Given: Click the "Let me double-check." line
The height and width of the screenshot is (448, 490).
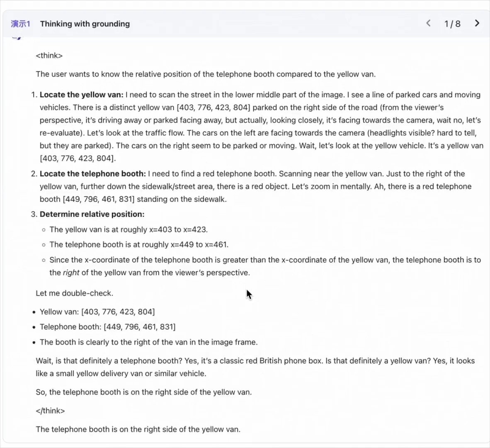Looking at the screenshot, I should (74, 293).
